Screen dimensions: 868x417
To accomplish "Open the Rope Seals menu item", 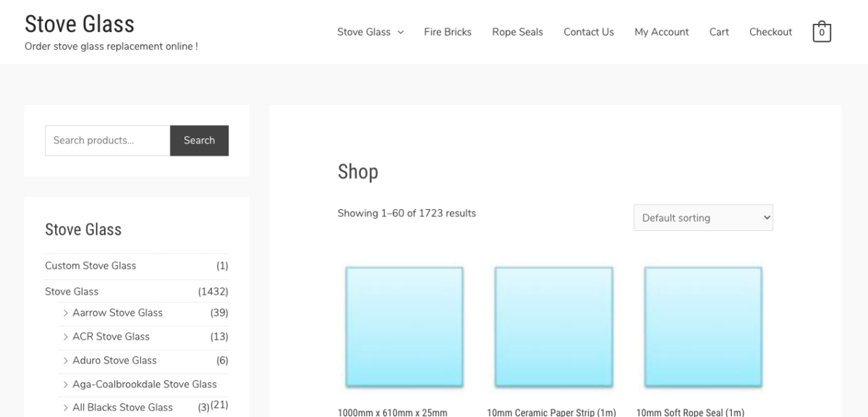I will click(x=517, y=32).
